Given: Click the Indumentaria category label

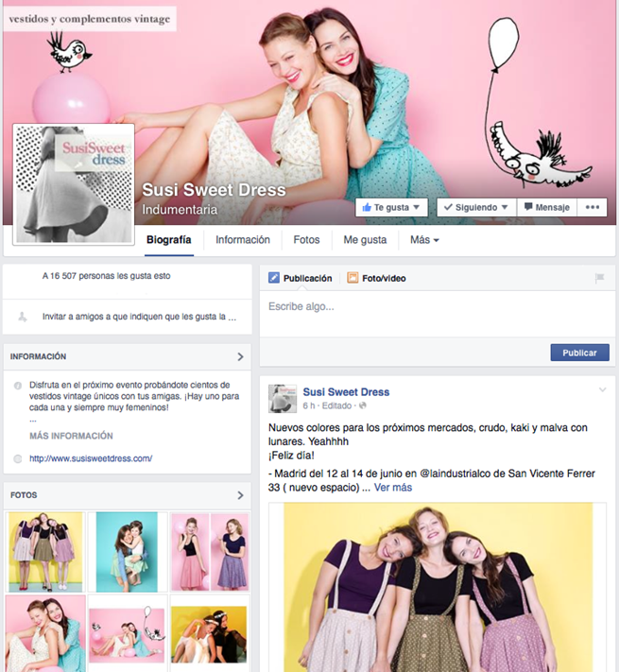Looking at the screenshot, I should point(180,210).
